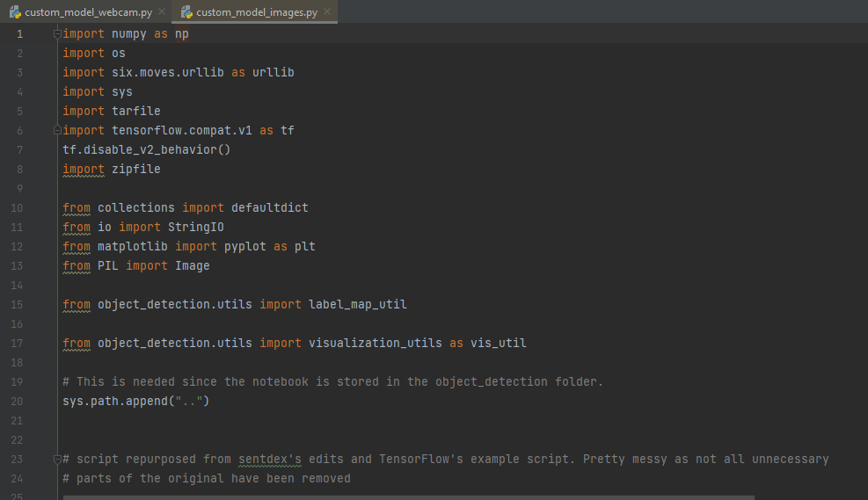Click line number 7 in gutter

pos(19,150)
